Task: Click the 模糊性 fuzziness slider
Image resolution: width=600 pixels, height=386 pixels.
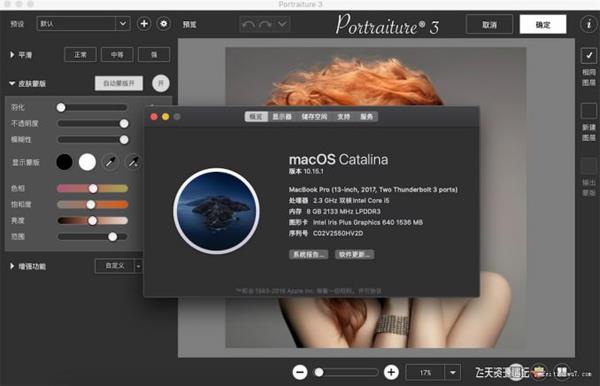Action: (x=92, y=140)
